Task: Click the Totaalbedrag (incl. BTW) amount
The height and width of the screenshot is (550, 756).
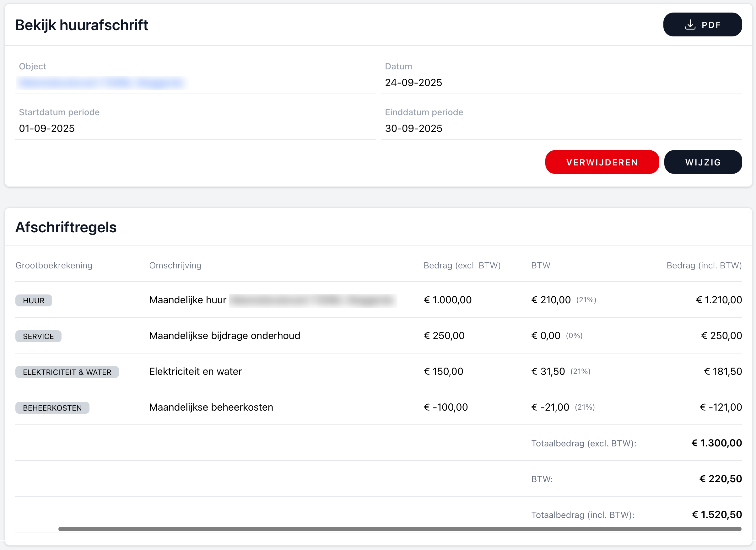Action: pos(715,514)
